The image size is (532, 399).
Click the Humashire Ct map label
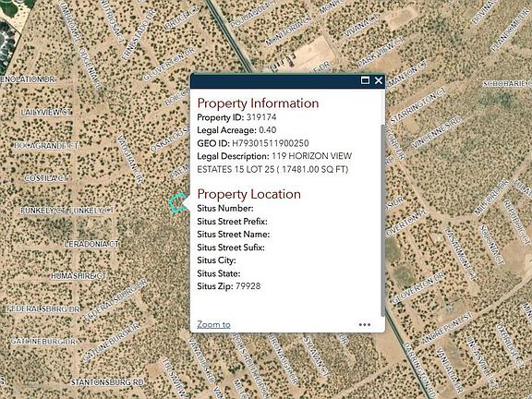(x=78, y=276)
